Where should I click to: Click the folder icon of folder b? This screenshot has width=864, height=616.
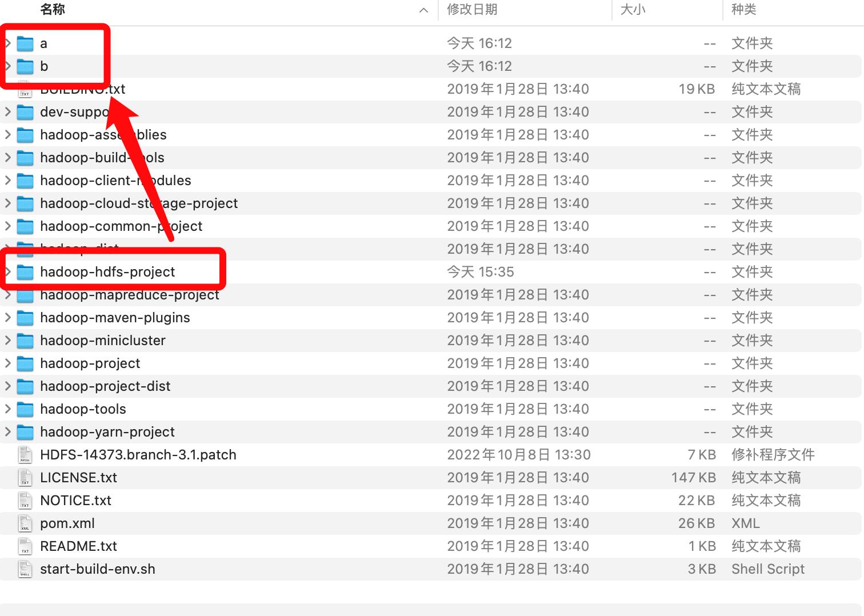(x=25, y=66)
